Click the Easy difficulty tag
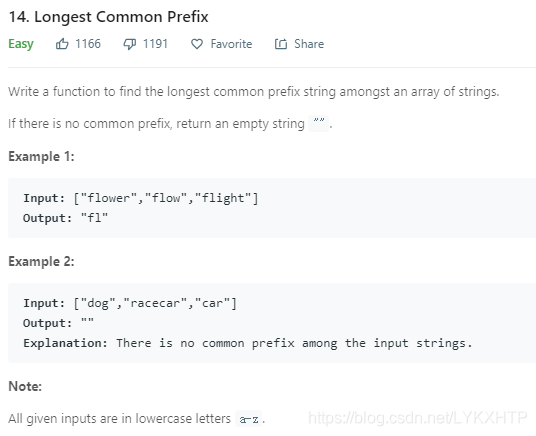This screenshot has width=536, height=436. [21, 44]
